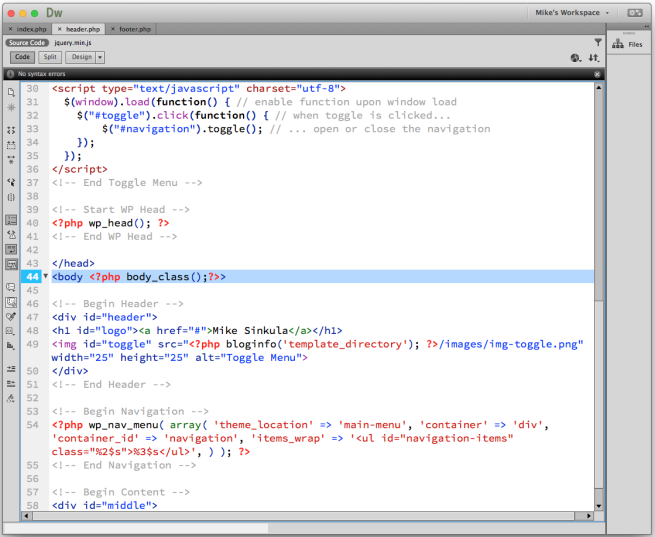Click the related files filter funnel icon
The image size is (655, 537).
click(x=598, y=42)
